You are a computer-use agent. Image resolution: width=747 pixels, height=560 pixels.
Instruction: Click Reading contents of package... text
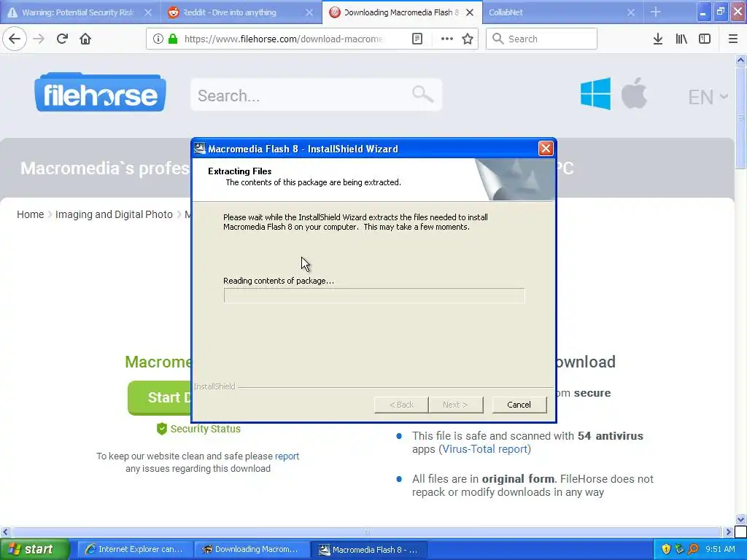point(279,281)
